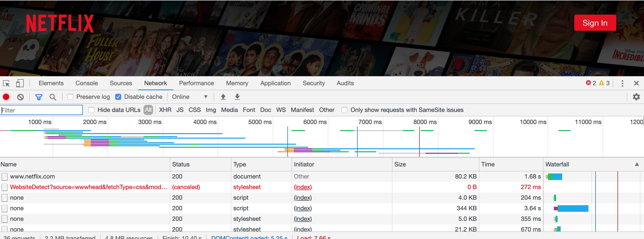
Task: Check the Hide data URLs checkbox
Action: tap(91, 110)
